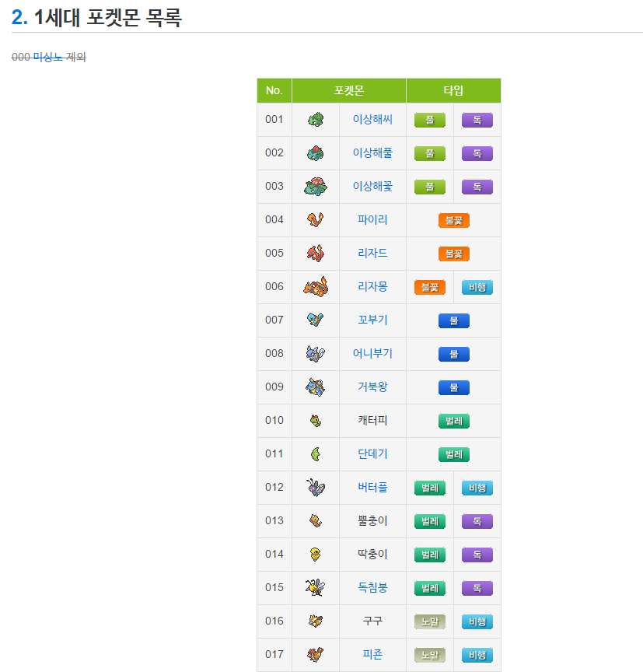The image size is (643, 672).
Task: Click the number 017 cell
Action: tap(274, 654)
